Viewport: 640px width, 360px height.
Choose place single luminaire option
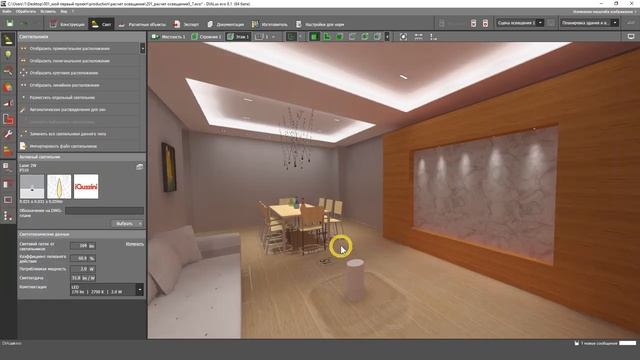click(x=79, y=98)
